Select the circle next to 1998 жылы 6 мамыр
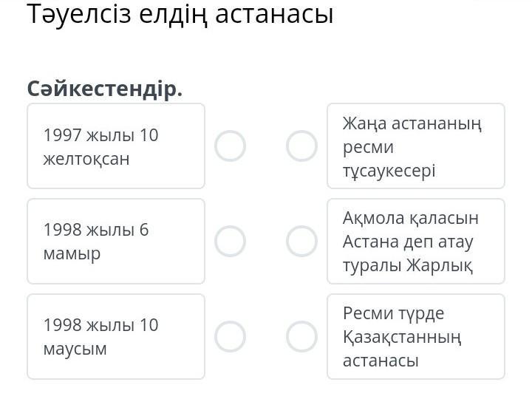 pyautogui.click(x=230, y=241)
